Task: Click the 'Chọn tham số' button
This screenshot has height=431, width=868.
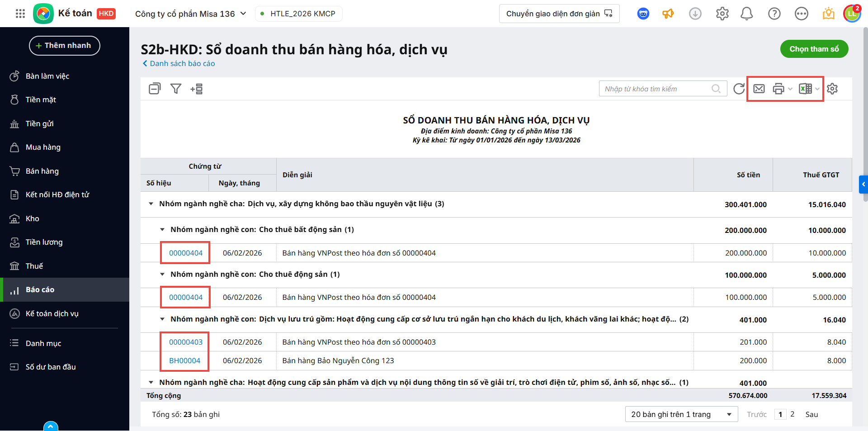Action: click(x=814, y=49)
